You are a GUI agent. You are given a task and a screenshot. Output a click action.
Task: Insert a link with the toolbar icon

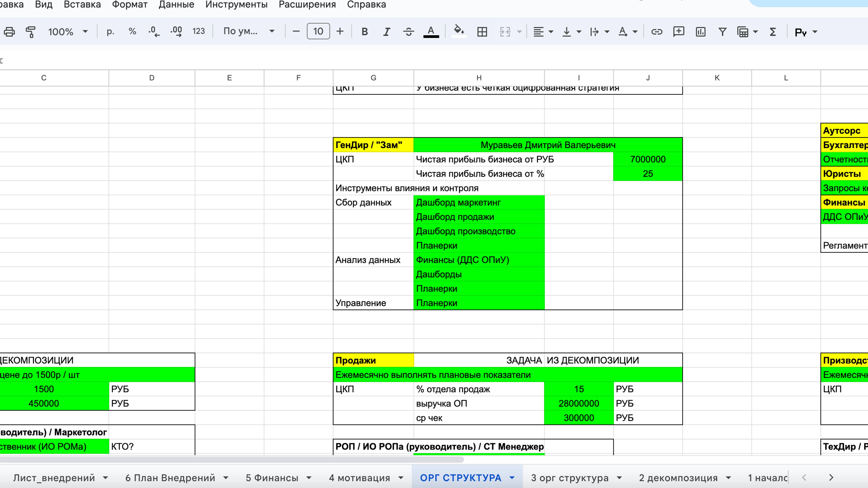(x=656, y=32)
